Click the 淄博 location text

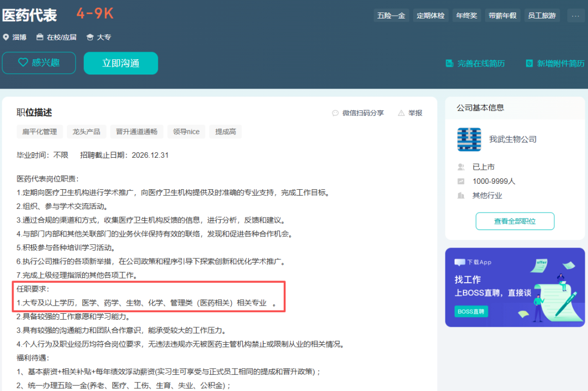click(19, 37)
